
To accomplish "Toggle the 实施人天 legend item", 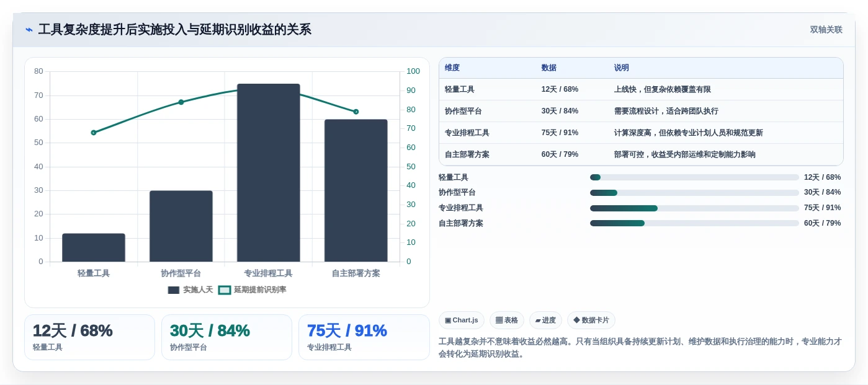I will pos(190,290).
